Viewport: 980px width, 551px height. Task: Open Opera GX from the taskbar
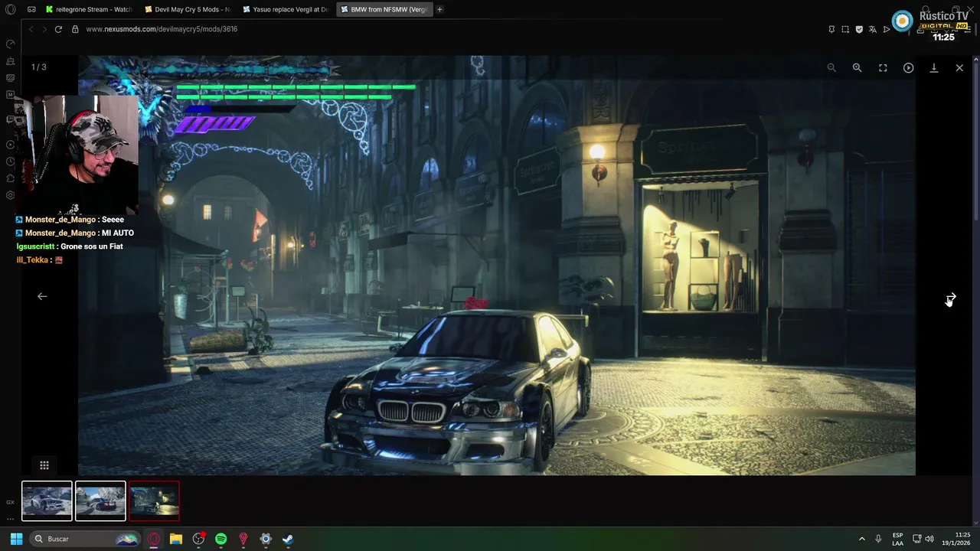[x=154, y=539]
